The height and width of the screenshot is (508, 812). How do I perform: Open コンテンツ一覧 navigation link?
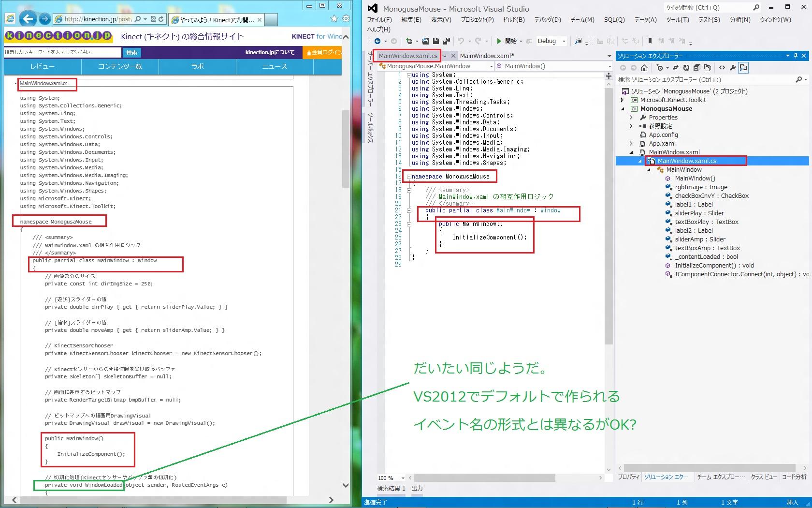120,66
